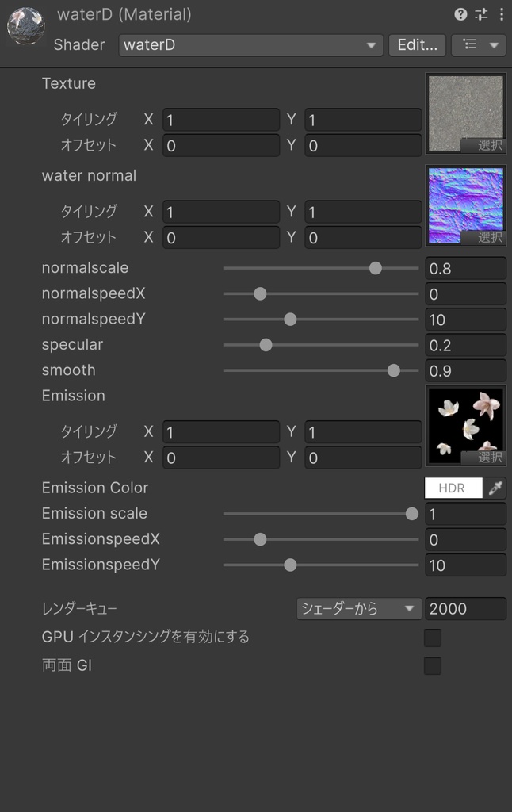Open the kebab menu for waterD material
512x812 pixels.
pyautogui.click(x=500, y=13)
